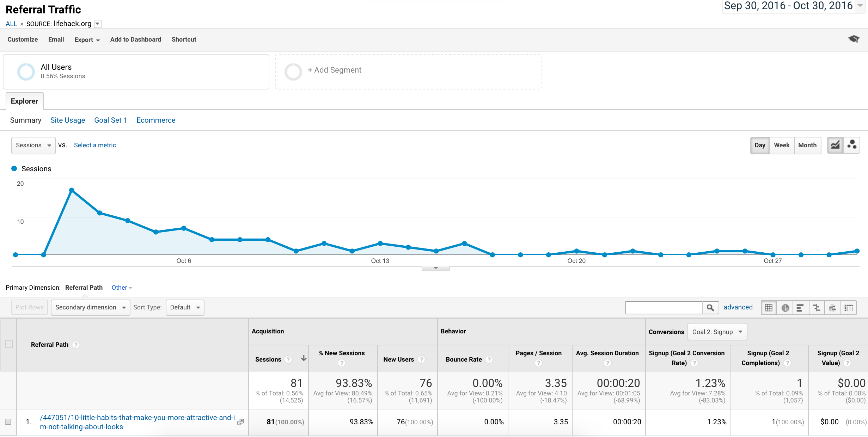This screenshot has width=868, height=437.
Task: Select the motion chart icon
Action: point(852,145)
